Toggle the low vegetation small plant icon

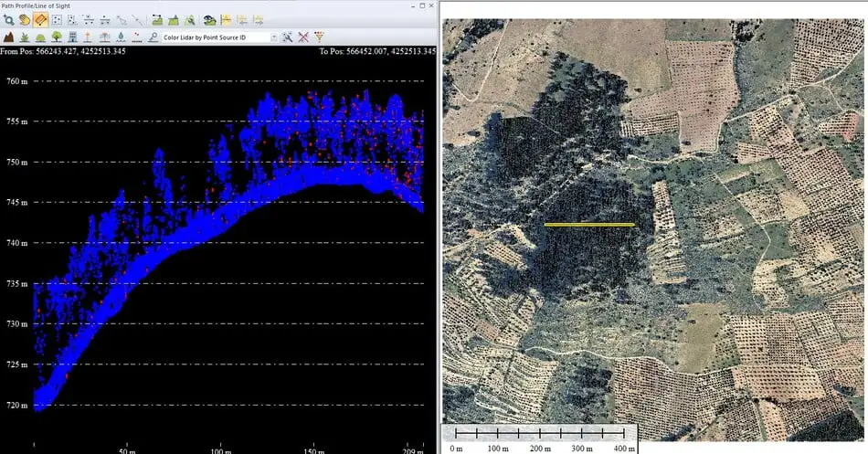pos(25,37)
